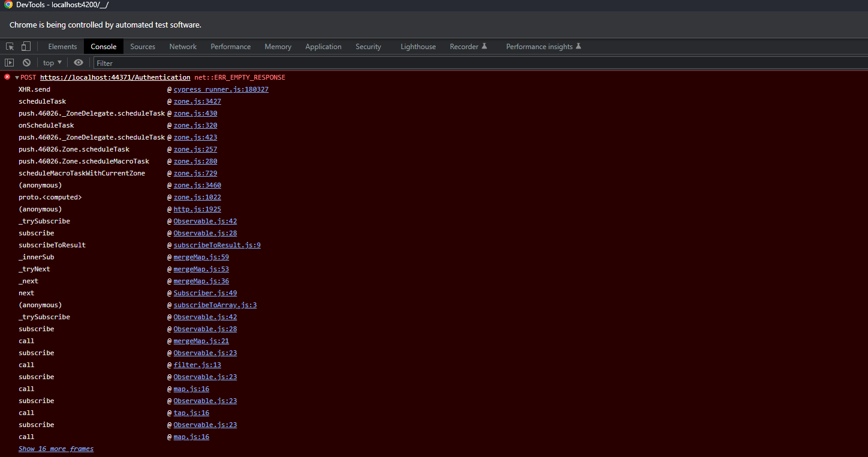Open subscribeToResult.js:9 source link
868x457 pixels.
(217, 245)
